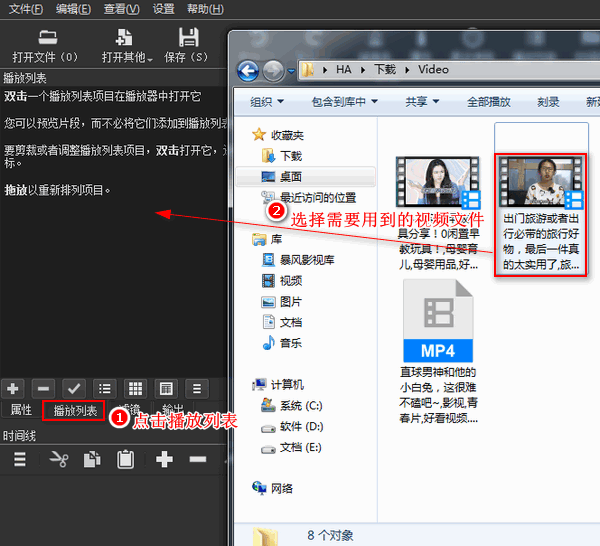Image resolution: width=600 pixels, height=546 pixels.
Task: Click the 8 个对象 status text
Action: pyautogui.click(x=330, y=535)
